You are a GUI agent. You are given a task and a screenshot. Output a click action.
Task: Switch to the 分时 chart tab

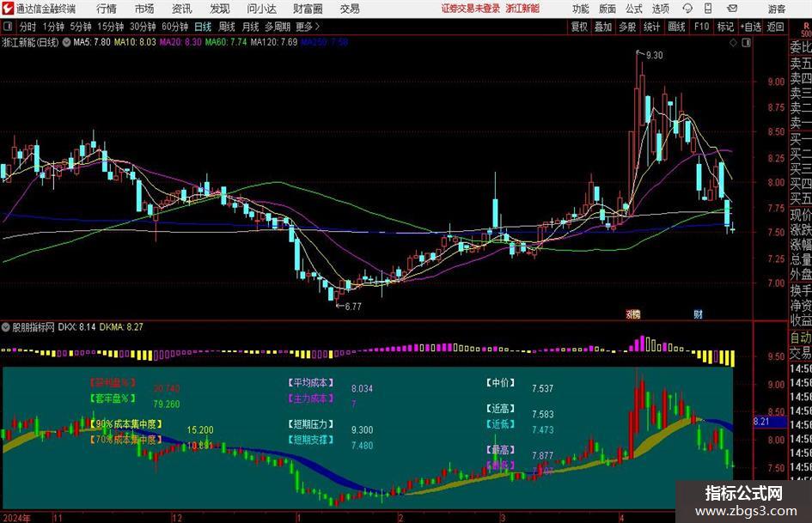click(28, 27)
